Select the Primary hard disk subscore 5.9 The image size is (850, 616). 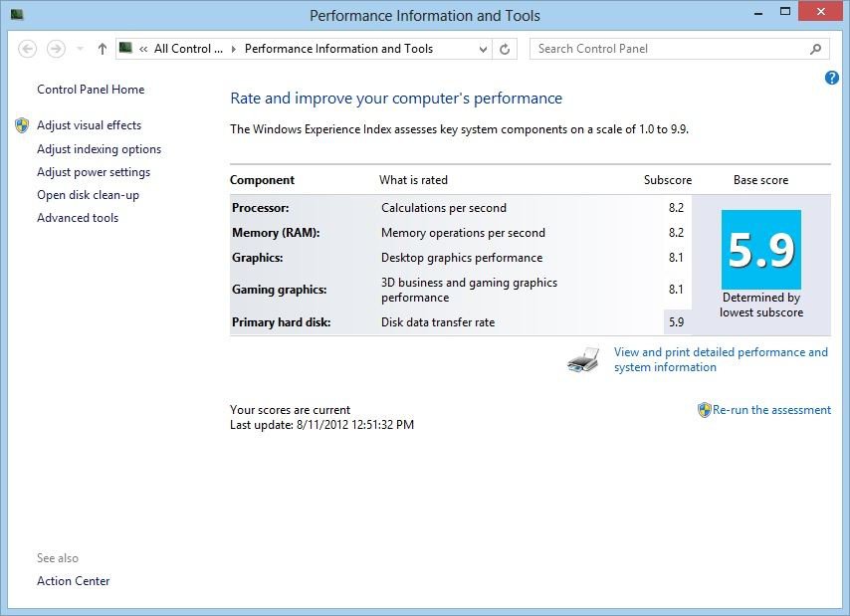[677, 322]
